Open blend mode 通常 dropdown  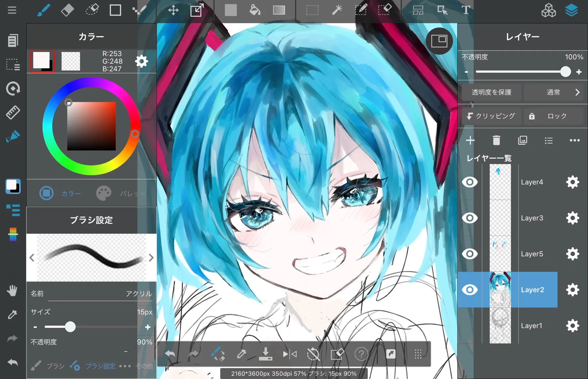554,92
